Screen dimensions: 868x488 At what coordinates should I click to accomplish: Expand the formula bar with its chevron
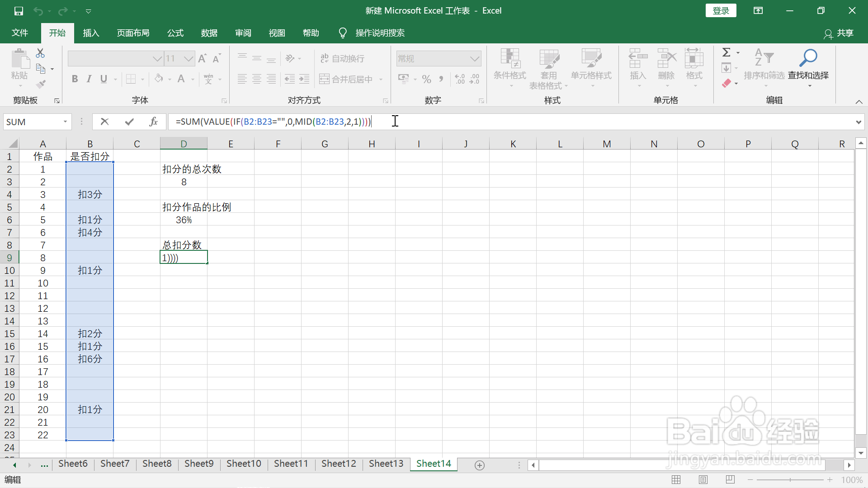coord(858,122)
